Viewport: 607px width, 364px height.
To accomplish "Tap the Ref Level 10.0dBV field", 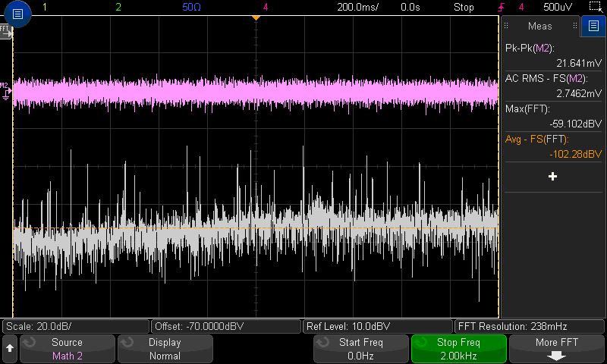I will (378, 327).
